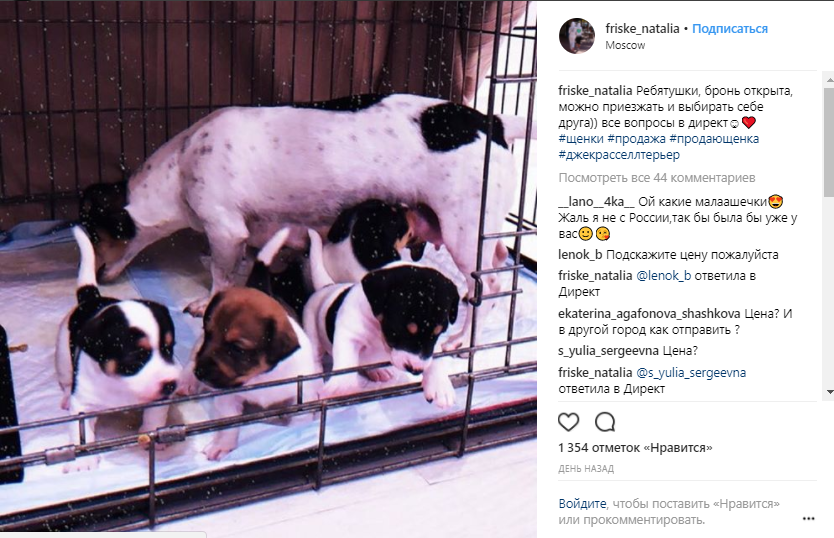The height and width of the screenshot is (538, 834).
Task: Open the @lenok_b mention
Action: 663,276
